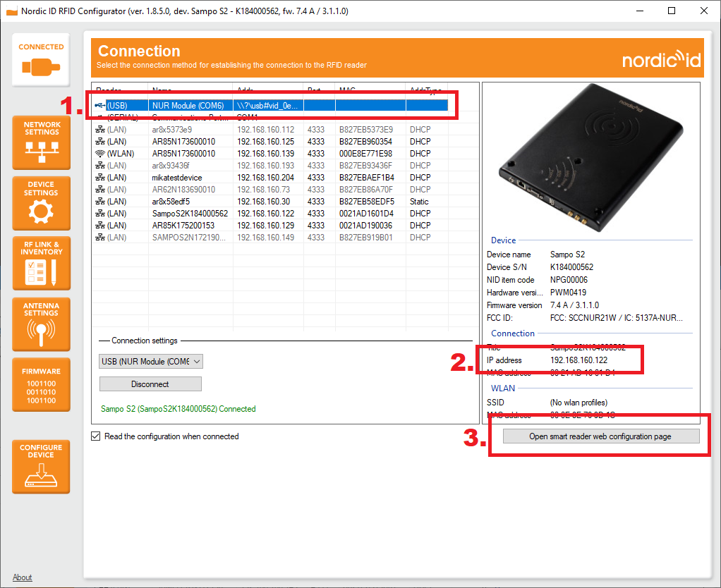Click the LAN icon beside mikatestdevice

coord(99,178)
